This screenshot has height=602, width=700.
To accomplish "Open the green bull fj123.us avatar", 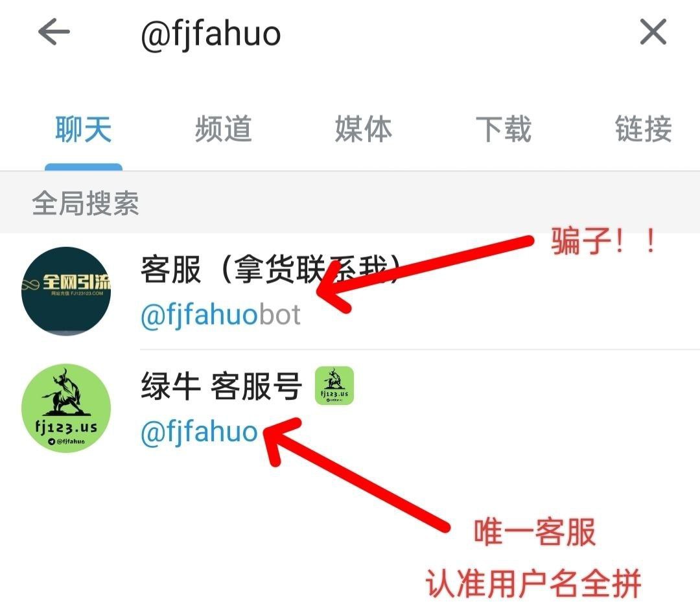I will pos(66,408).
